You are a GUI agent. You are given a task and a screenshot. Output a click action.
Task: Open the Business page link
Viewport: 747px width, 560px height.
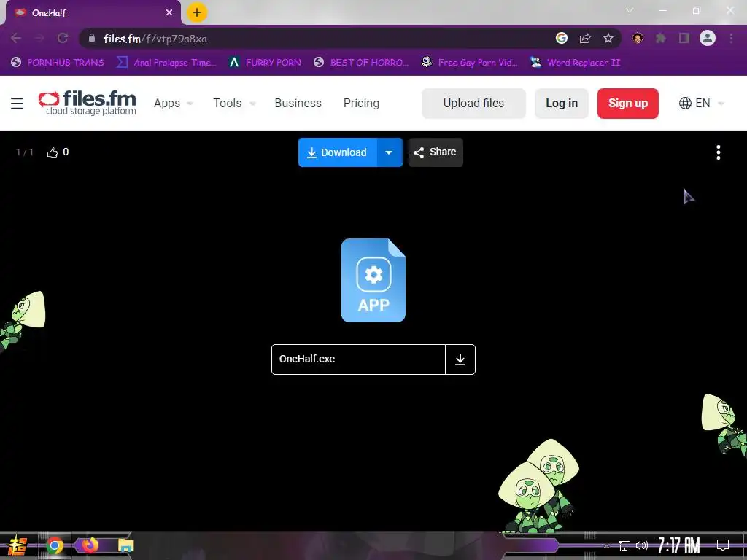(x=298, y=104)
